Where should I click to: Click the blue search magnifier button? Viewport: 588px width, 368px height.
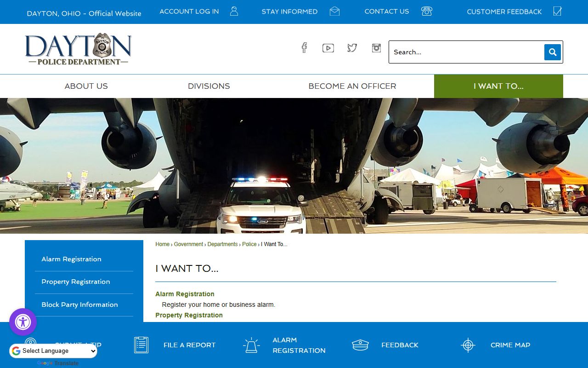tap(553, 52)
